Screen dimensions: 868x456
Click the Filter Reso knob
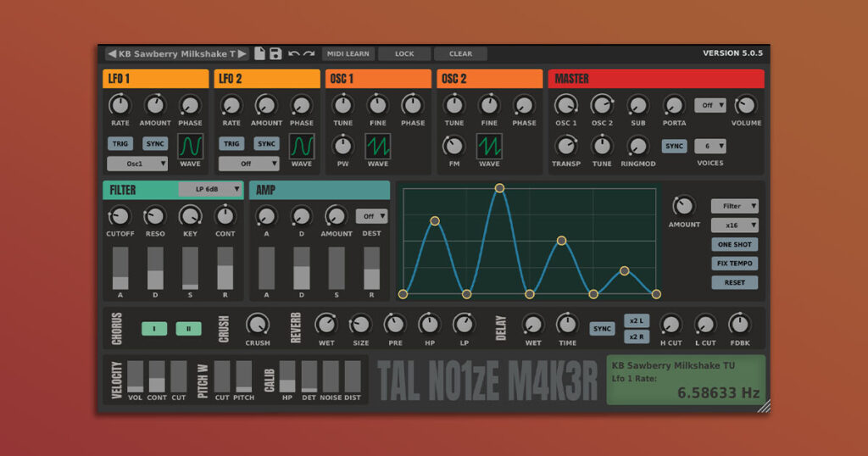click(154, 216)
